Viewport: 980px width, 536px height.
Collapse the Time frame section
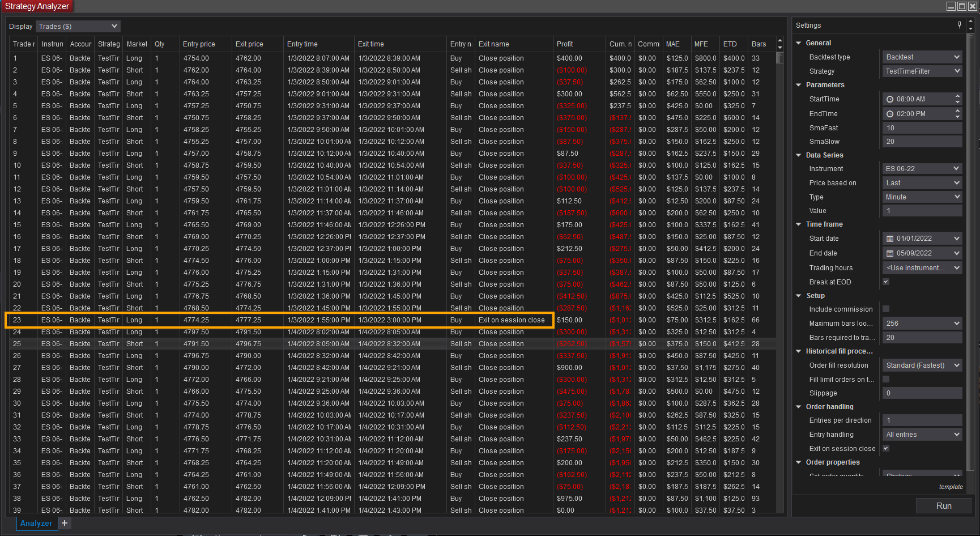799,224
